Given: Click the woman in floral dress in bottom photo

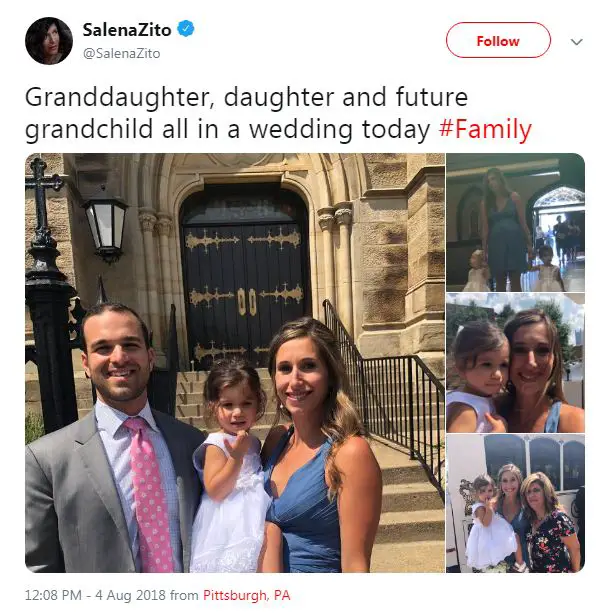Looking at the screenshot, I should click(549, 522).
